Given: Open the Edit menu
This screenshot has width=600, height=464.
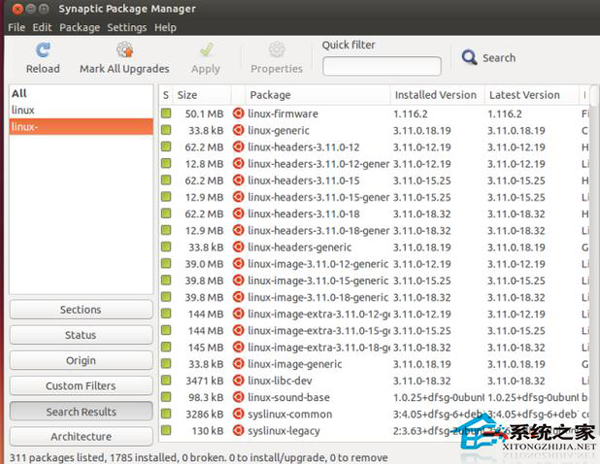Looking at the screenshot, I should coord(42,28).
